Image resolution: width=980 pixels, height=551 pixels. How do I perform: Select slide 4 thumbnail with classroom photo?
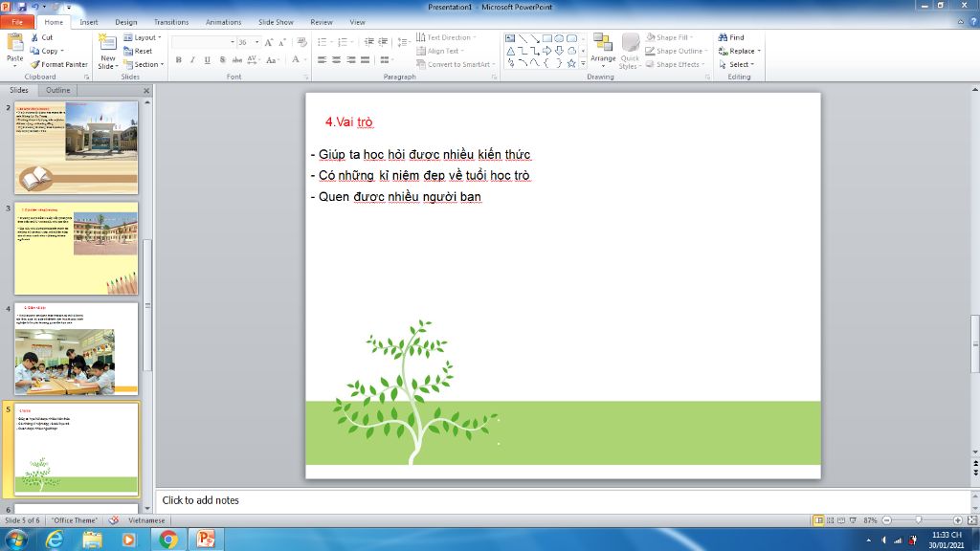[77, 349]
